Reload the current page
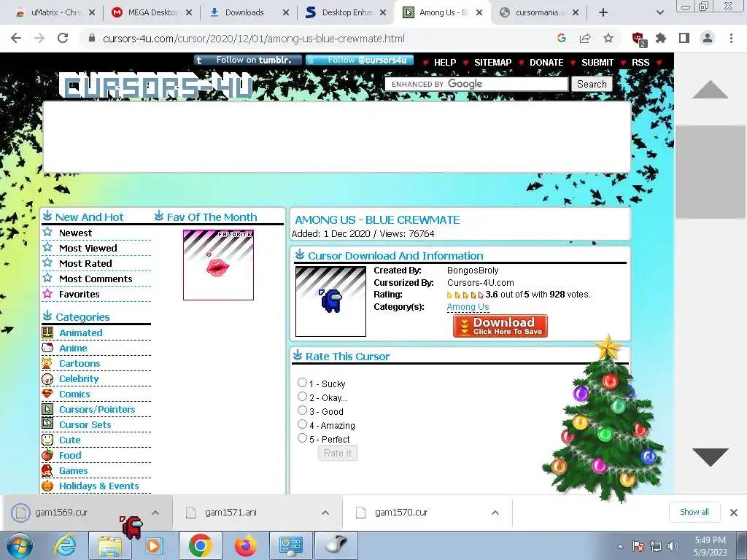Screen dimensions: 747x560 63,38
